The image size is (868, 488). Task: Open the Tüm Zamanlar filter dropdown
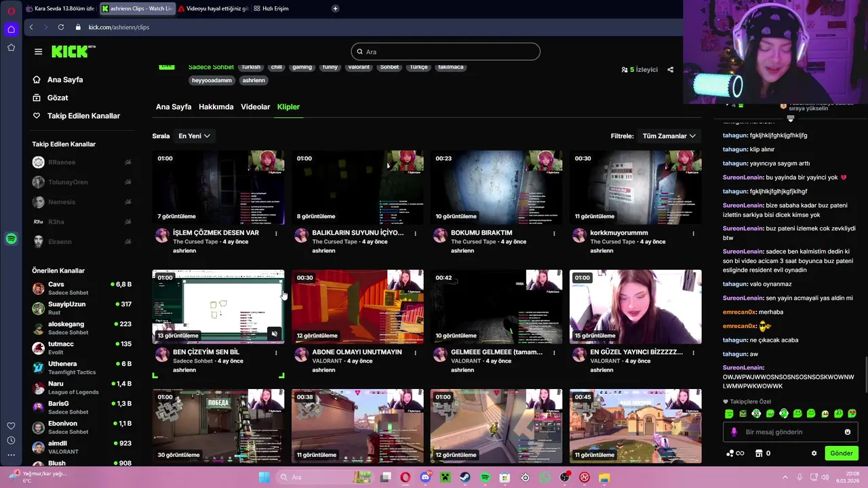pos(669,136)
